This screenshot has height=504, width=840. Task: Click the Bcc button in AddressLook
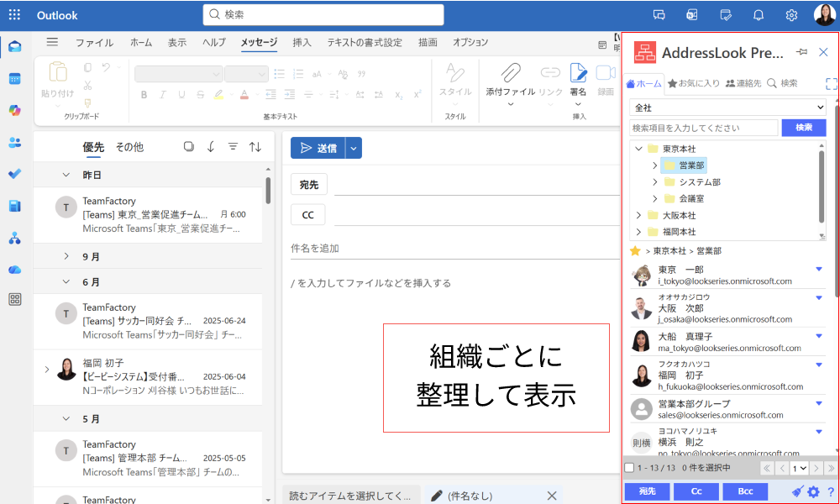point(745,491)
